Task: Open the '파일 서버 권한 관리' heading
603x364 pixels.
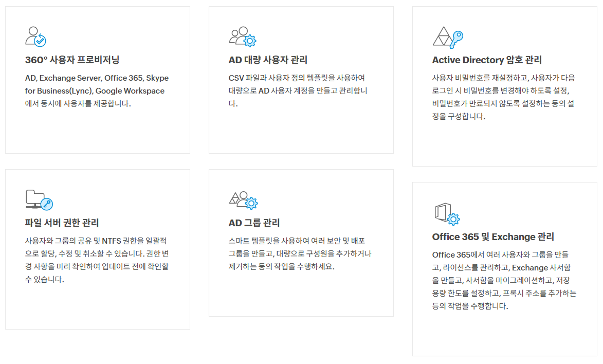Action: pos(62,223)
